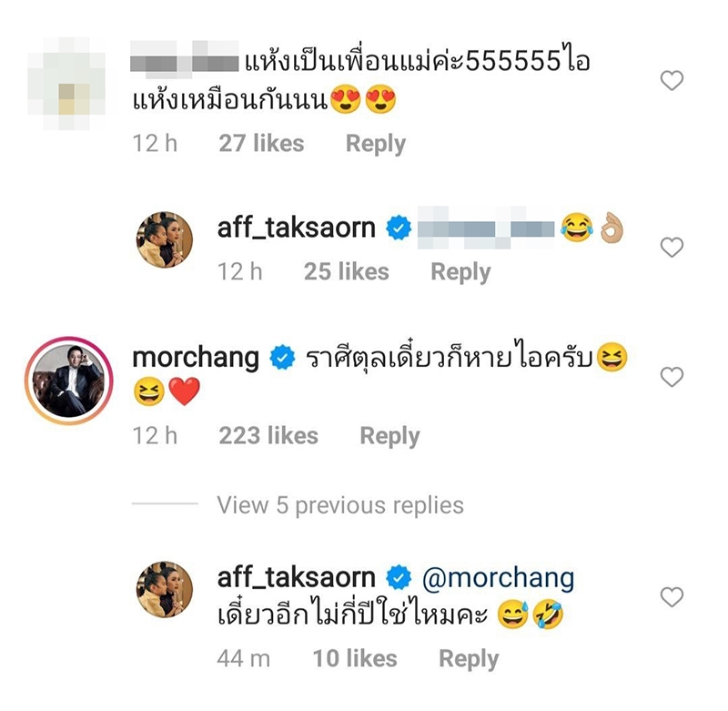This screenshot has height=711, width=728.
Task: Open the blurred avatar of top commenter
Action: tap(66, 84)
